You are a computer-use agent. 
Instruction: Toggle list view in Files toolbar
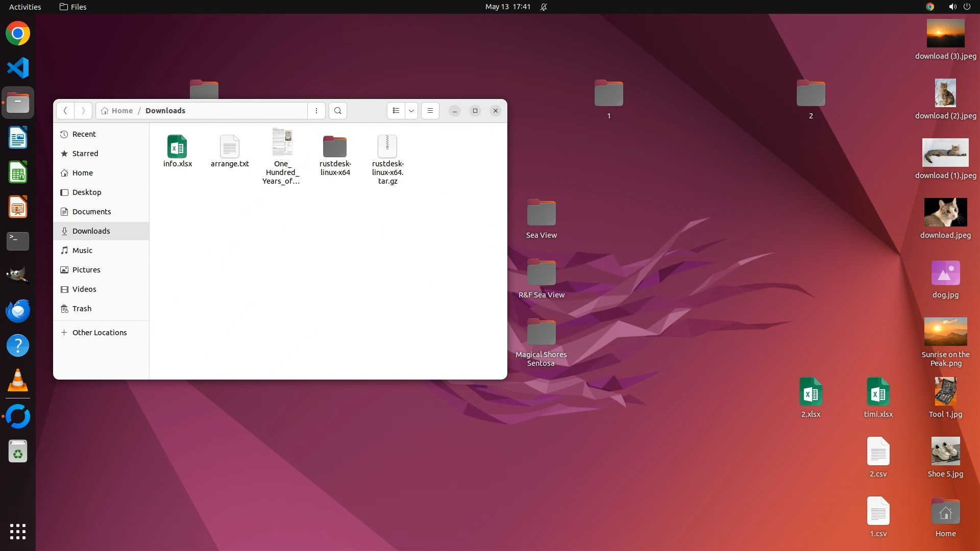[396, 111]
